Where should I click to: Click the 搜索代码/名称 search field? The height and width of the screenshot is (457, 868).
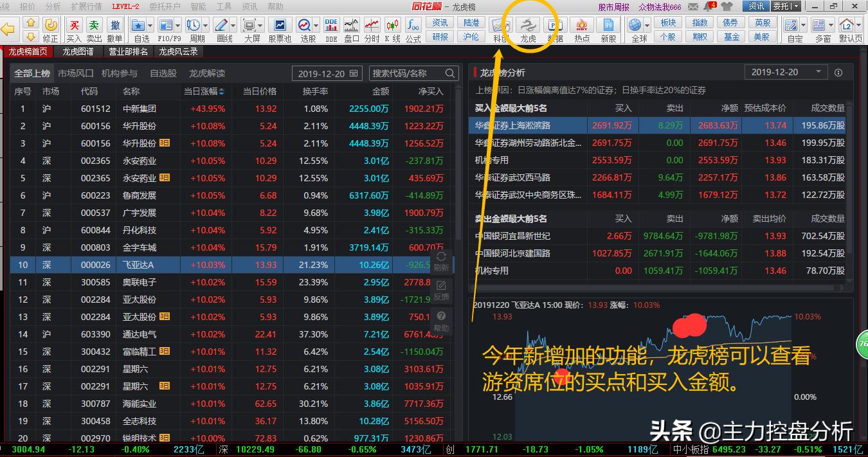point(413,73)
